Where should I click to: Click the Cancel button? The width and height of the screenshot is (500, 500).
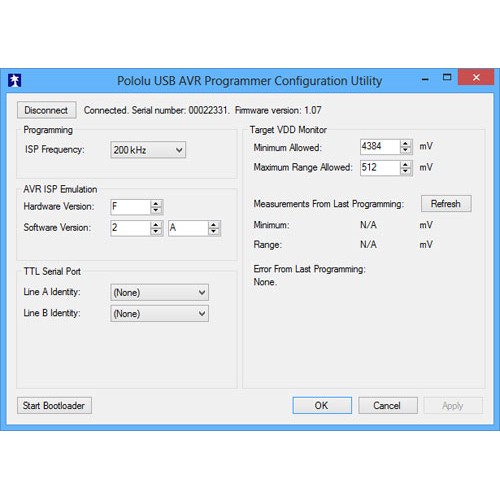pos(388,405)
